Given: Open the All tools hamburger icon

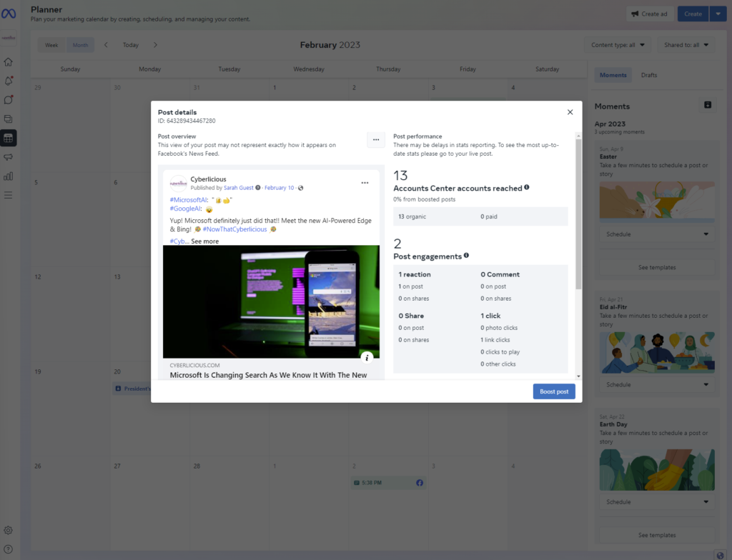Looking at the screenshot, I should point(9,195).
